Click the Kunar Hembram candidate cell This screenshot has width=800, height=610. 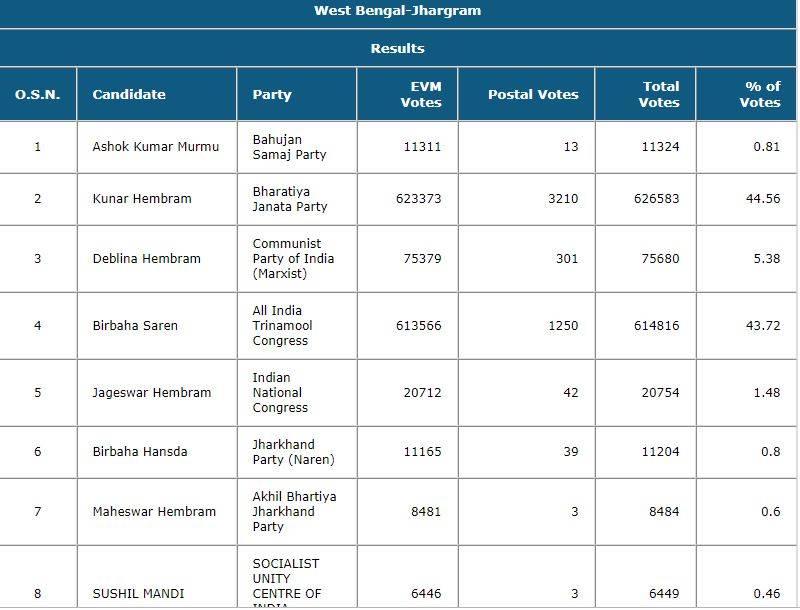[142, 199]
